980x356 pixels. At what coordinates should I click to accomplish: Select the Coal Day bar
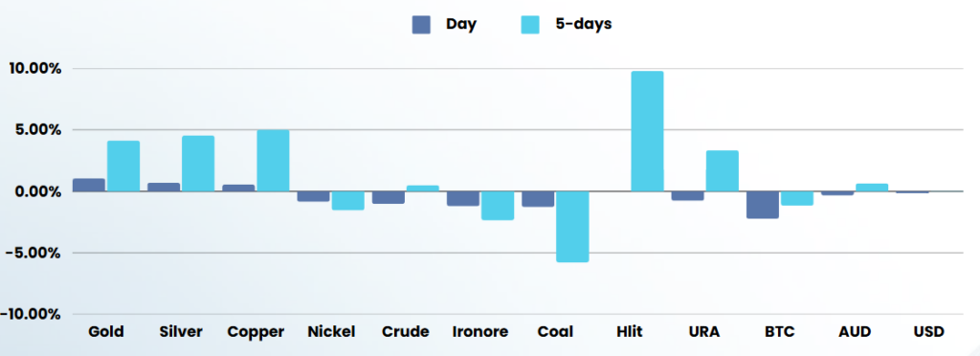pos(538,199)
